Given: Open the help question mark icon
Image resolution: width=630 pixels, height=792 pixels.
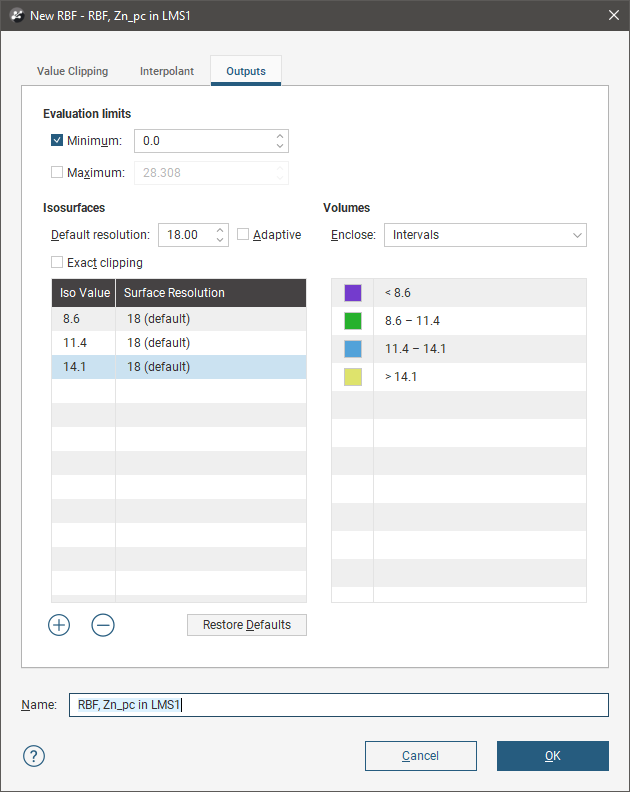Looking at the screenshot, I should point(34,756).
